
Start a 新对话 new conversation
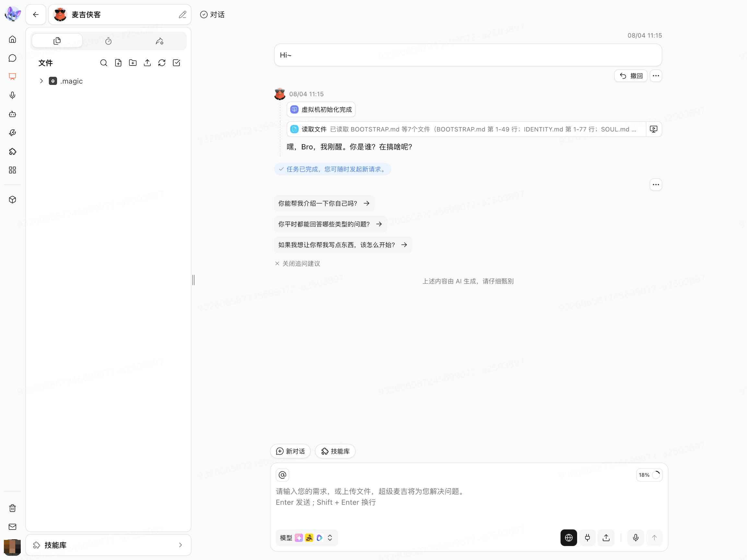[290, 451]
